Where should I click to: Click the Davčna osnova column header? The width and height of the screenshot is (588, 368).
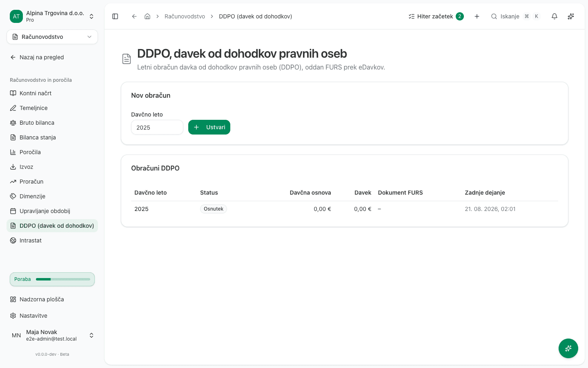click(x=310, y=193)
